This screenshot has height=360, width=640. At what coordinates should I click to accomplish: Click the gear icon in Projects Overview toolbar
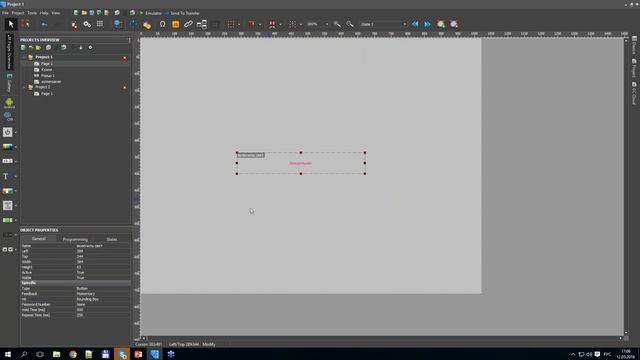click(x=91, y=48)
